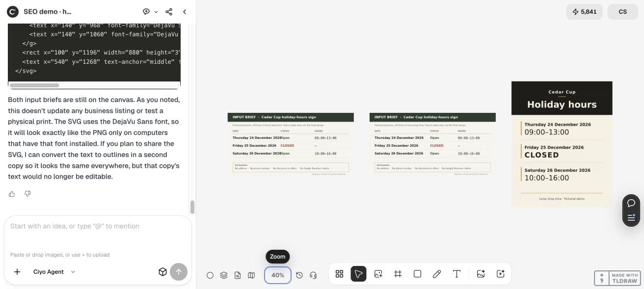Give thumbs up to the response

pos(12,194)
